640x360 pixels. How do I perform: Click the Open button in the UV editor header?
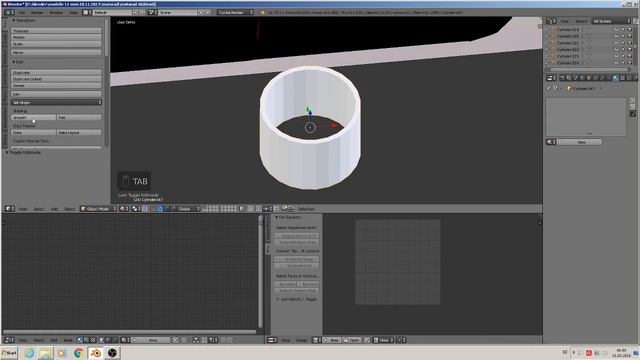point(351,340)
